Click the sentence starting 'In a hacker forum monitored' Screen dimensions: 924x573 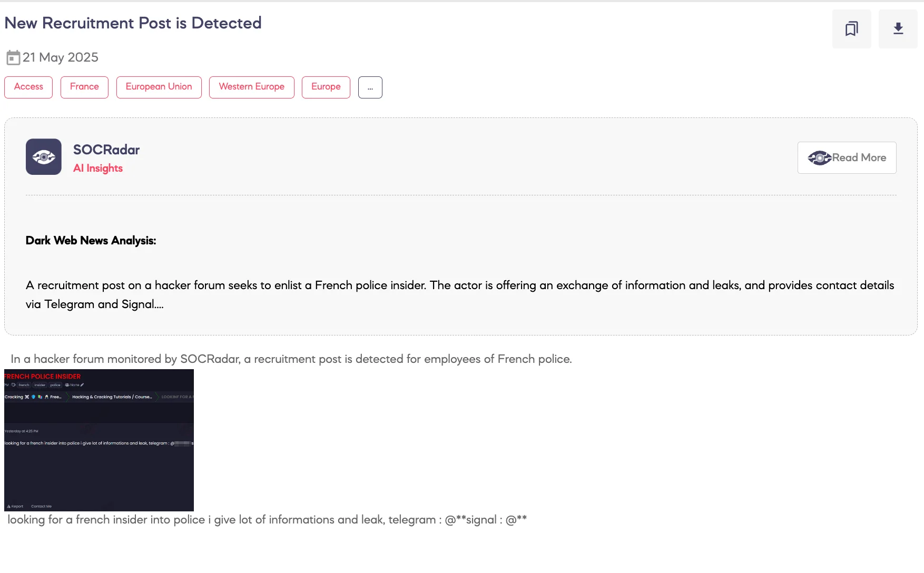click(x=291, y=359)
